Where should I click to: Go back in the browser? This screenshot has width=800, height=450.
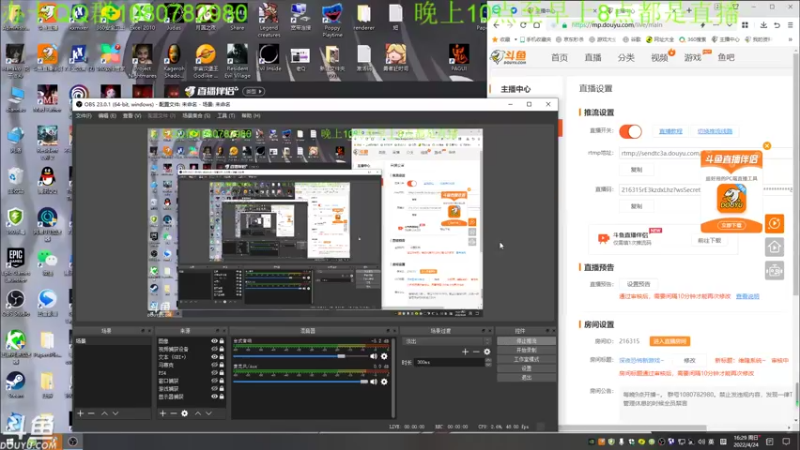497,24
